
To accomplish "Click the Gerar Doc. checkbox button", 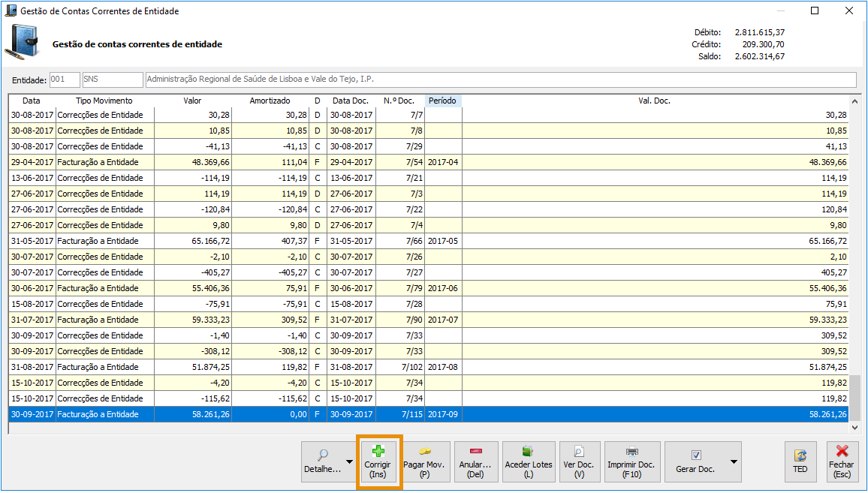I will [x=695, y=461].
